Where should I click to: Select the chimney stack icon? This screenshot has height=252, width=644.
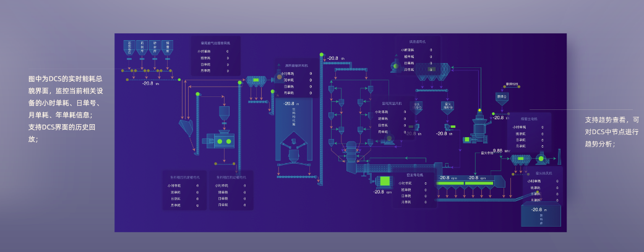click(x=560, y=156)
